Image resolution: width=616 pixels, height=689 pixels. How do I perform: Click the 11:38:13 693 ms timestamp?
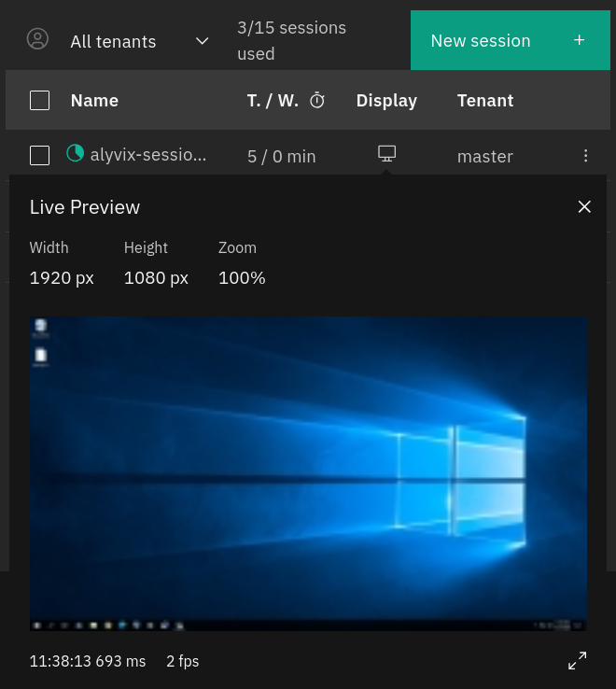pos(88,661)
